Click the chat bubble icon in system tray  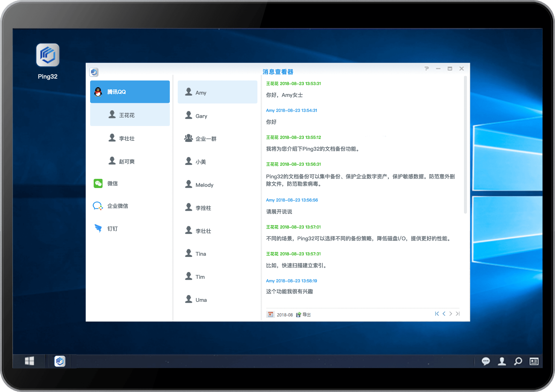tap(486, 361)
